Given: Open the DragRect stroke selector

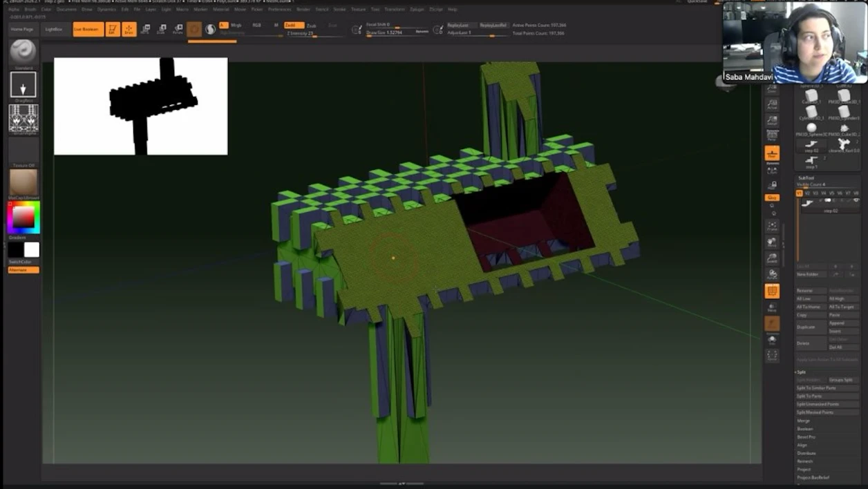Looking at the screenshot, I should coord(23,85).
